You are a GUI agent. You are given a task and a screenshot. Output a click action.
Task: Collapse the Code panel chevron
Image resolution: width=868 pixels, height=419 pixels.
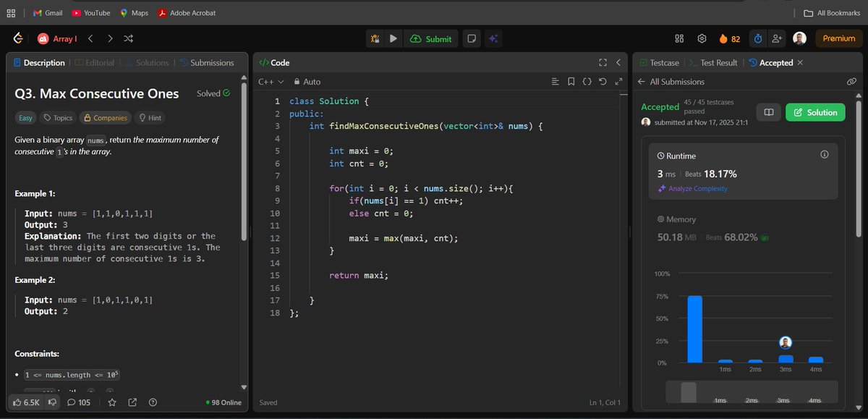click(618, 63)
